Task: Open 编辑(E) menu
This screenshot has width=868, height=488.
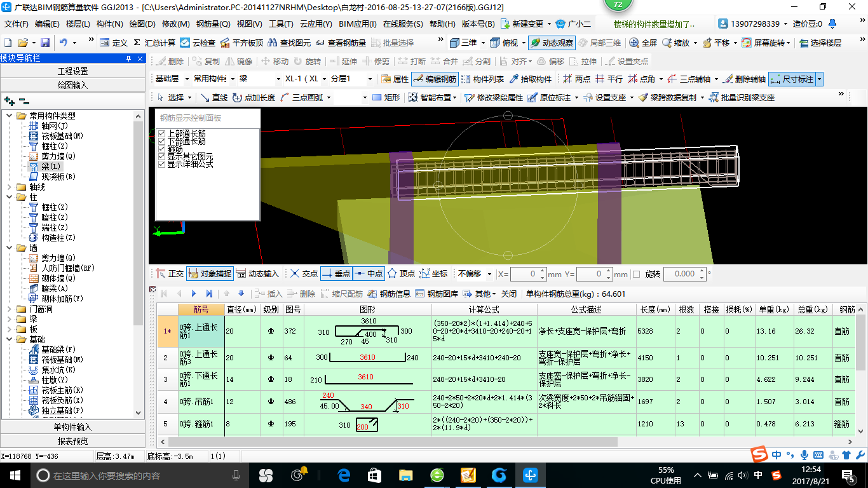Action: pyautogui.click(x=47, y=24)
